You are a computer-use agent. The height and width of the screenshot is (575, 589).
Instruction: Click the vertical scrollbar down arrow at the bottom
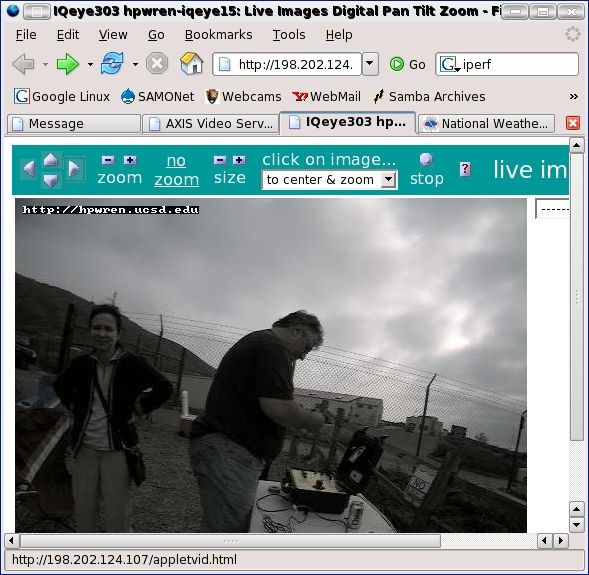[x=577, y=524]
